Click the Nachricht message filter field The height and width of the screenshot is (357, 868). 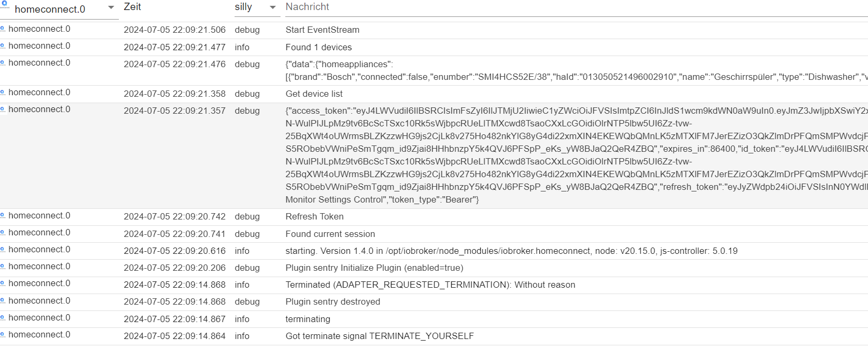(576, 7)
